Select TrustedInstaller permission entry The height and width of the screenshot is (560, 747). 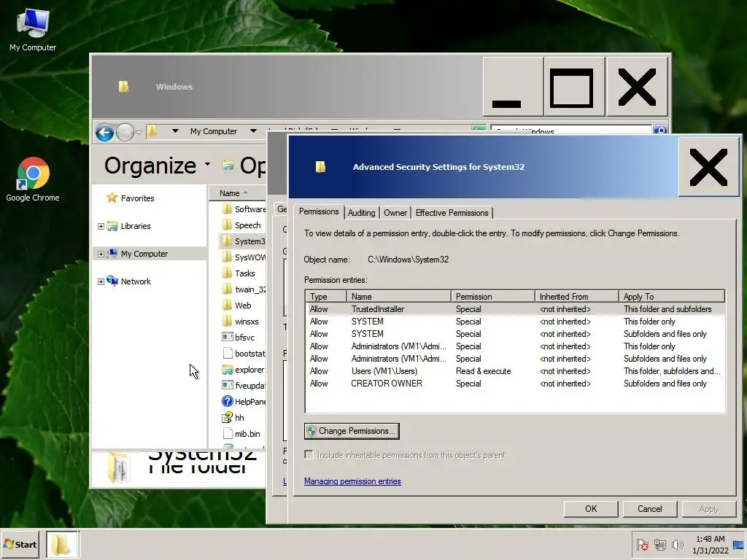515,309
